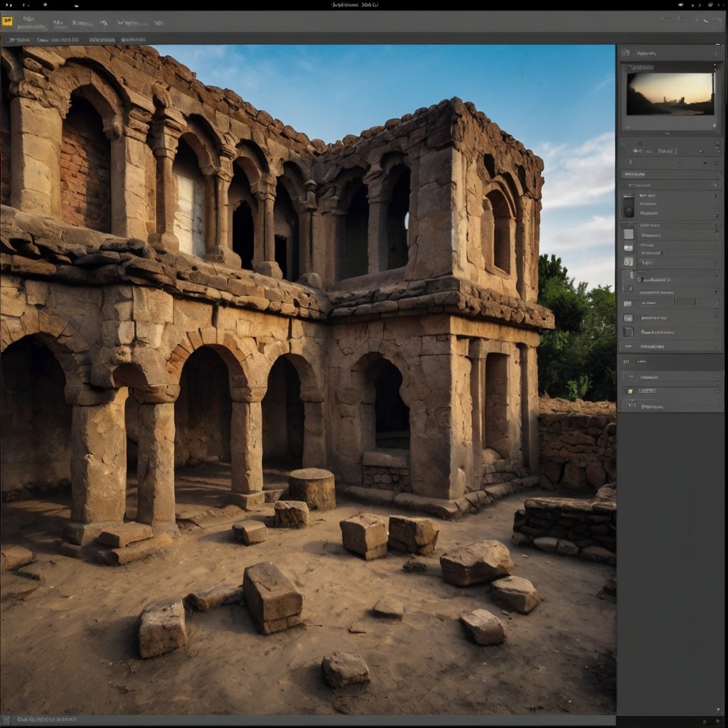Click the sunset navigator preview thumbnail
The height and width of the screenshot is (728, 728).
click(x=670, y=93)
